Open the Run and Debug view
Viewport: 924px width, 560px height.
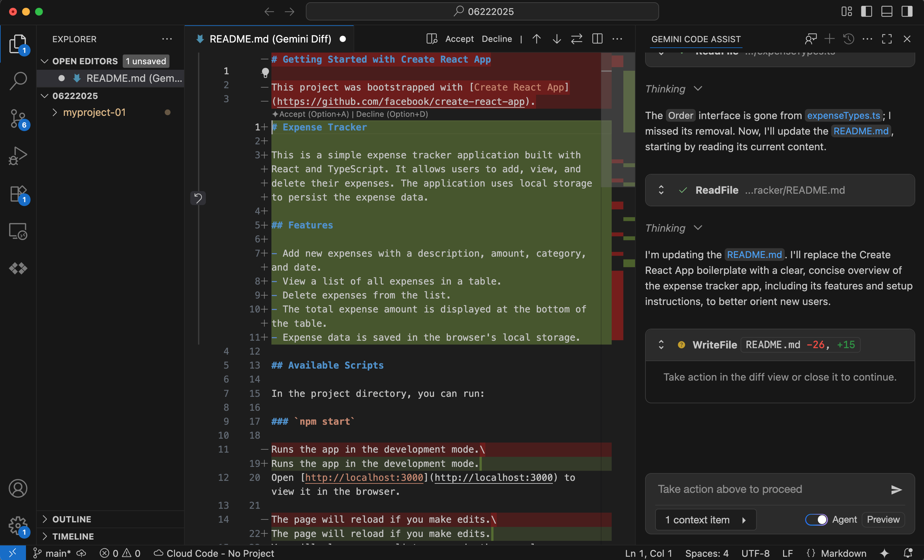(x=18, y=155)
